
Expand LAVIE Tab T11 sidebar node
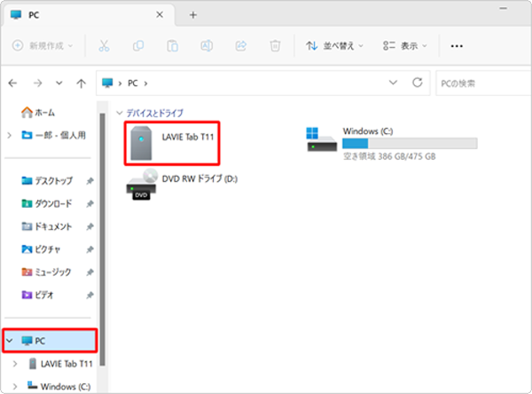point(15,364)
